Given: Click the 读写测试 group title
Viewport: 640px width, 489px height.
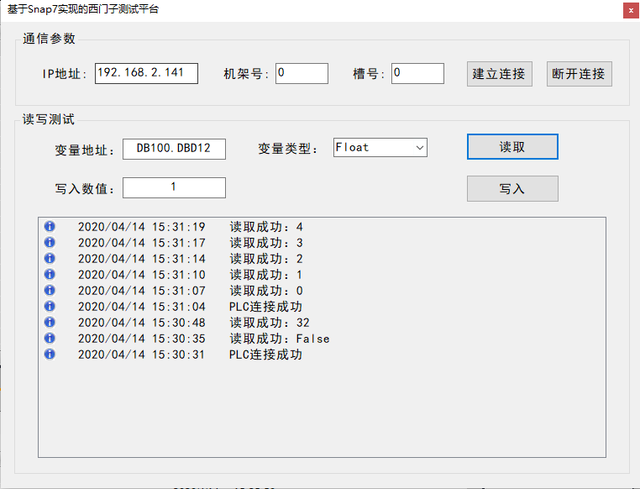Looking at the screenshot, I should tap(49, 119).
